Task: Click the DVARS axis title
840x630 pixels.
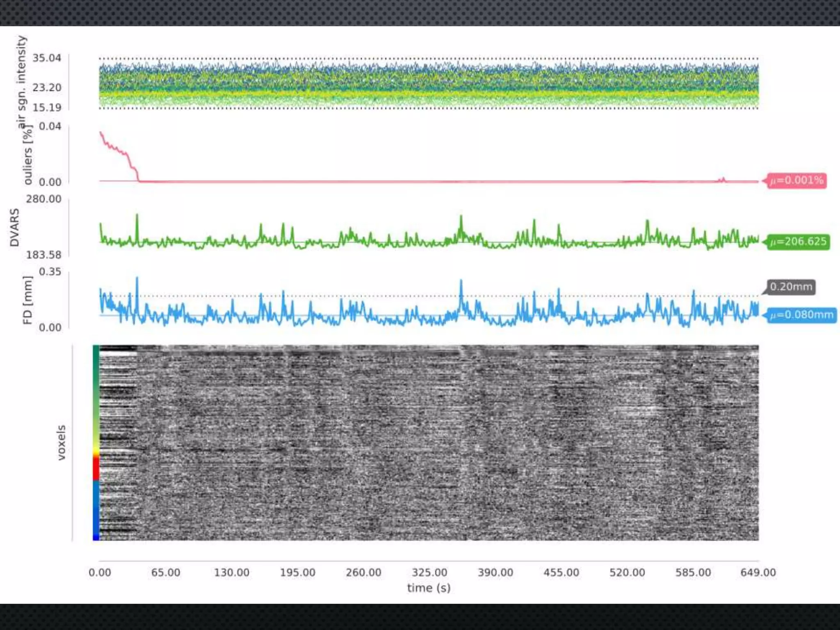Action: tap(15, 227)
